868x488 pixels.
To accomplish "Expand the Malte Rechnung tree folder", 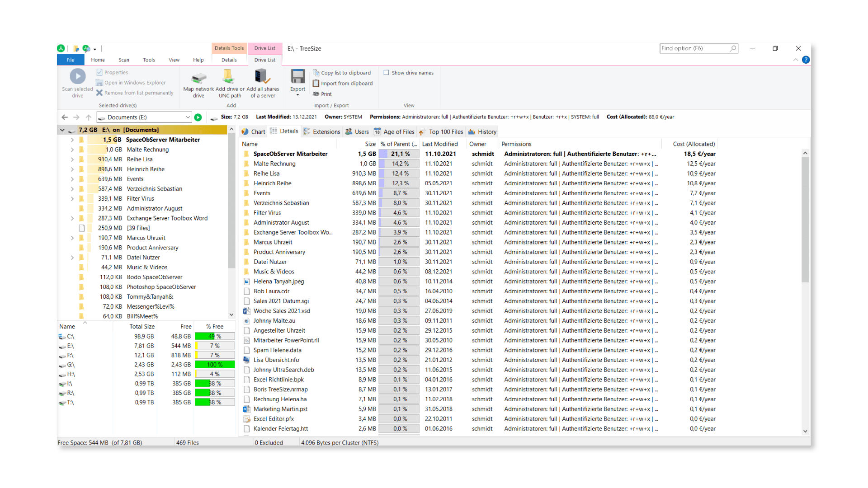I will pos(72,150).
